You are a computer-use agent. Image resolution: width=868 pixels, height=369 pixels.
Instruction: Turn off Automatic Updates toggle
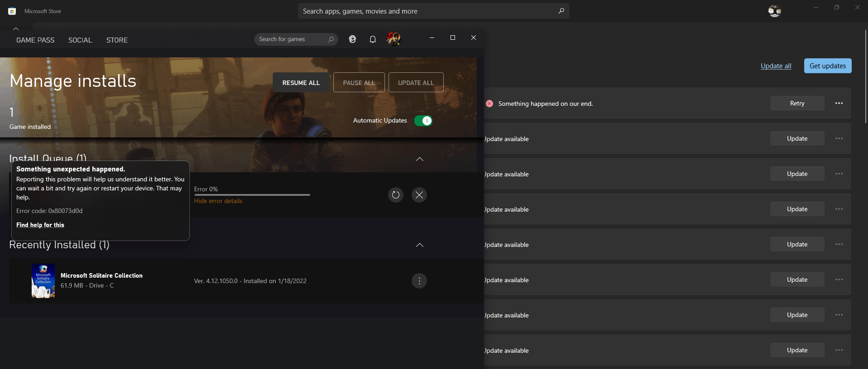(423, 121)
